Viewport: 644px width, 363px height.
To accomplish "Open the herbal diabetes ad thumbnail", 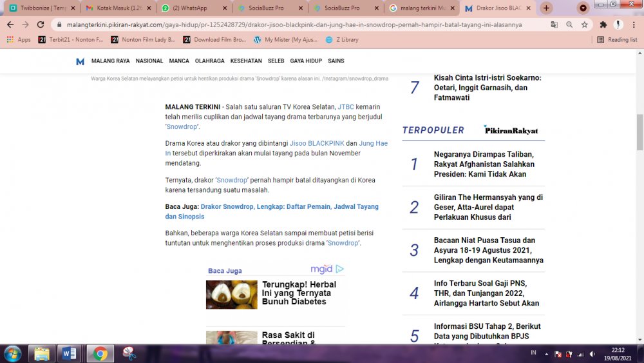I will coord(232,295).
